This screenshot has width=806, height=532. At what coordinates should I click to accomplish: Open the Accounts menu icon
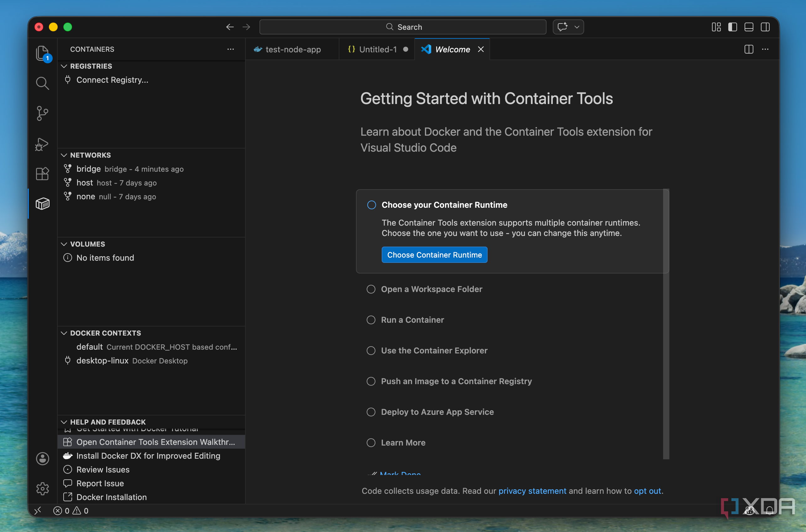(x=42, y=459)
